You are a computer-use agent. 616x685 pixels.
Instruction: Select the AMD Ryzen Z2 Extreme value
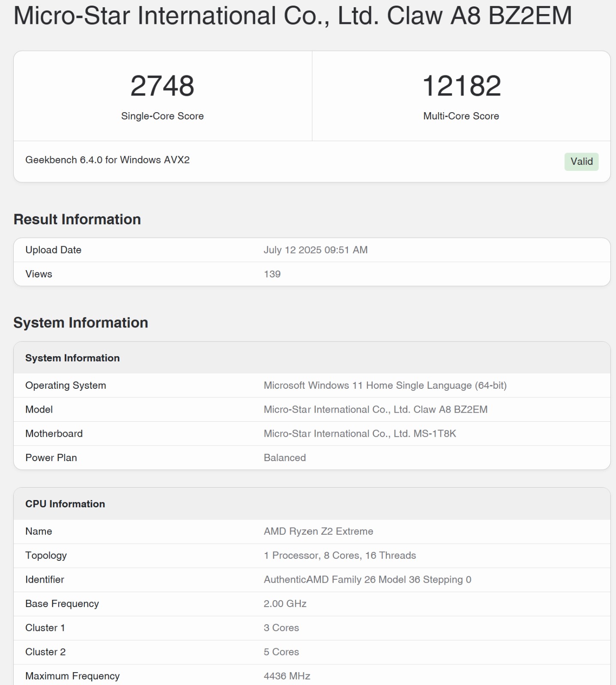point(319,531)
